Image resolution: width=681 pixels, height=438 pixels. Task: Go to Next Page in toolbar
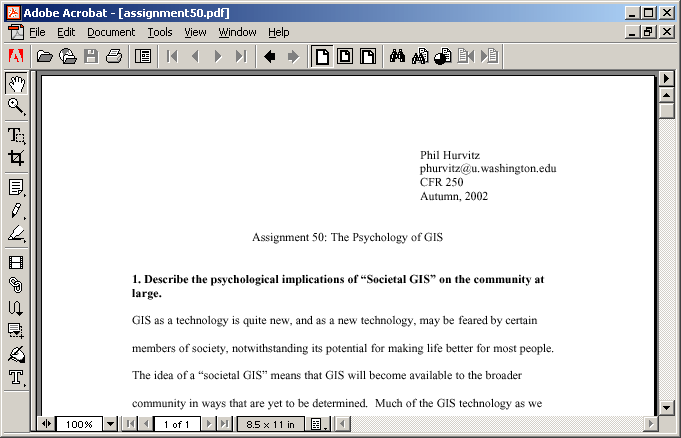tap(218, 56)
